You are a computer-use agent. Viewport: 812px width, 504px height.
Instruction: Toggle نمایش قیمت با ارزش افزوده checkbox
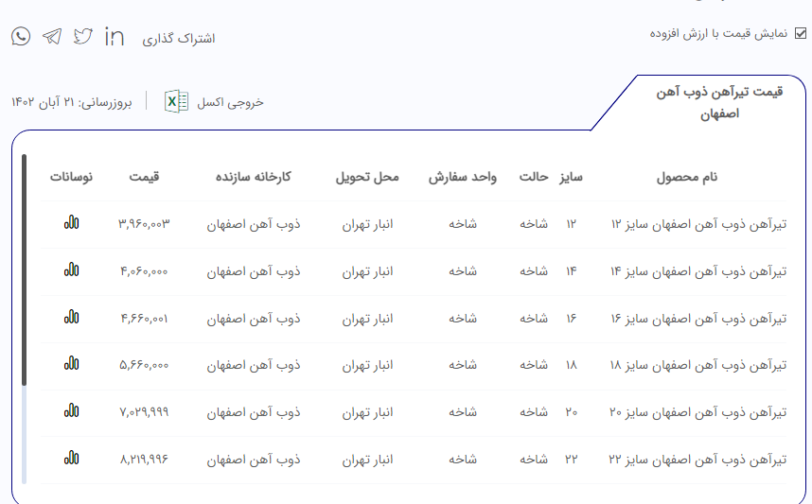801,33
